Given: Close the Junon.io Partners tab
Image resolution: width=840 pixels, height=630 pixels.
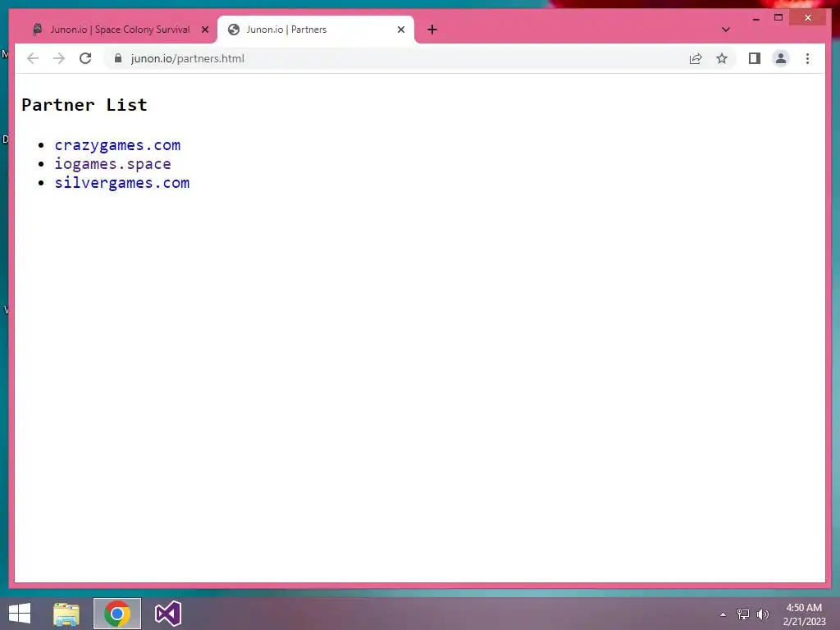Looking at the screenshot, I should tap(400, 30).
